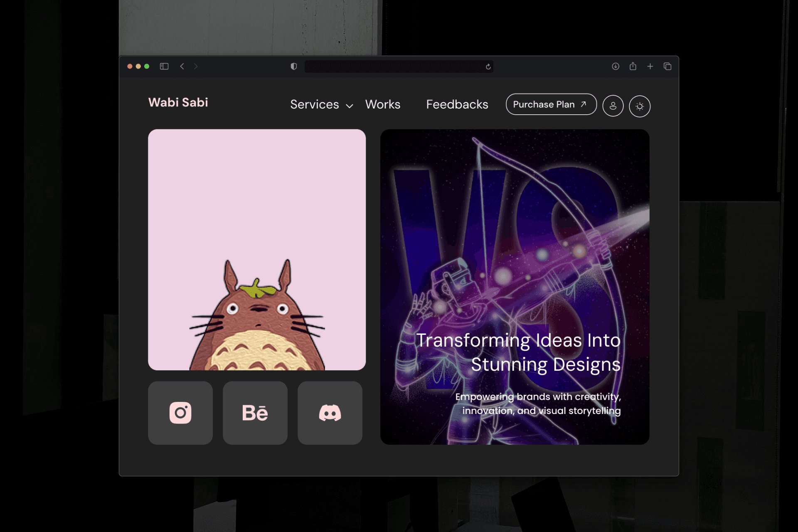Show the tab overview

tap(667, 66)
